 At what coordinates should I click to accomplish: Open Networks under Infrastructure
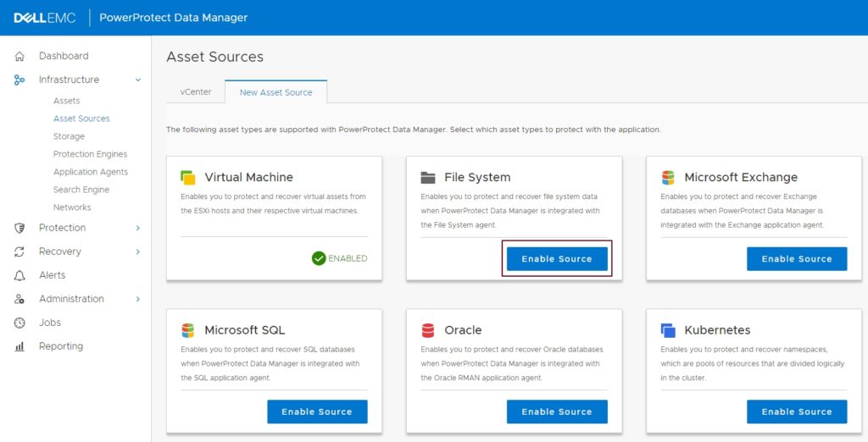tap(72, 207)
